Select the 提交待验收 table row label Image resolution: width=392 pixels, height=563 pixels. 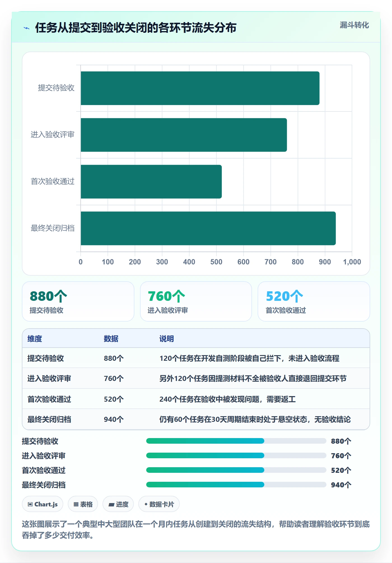pos(46,358)
